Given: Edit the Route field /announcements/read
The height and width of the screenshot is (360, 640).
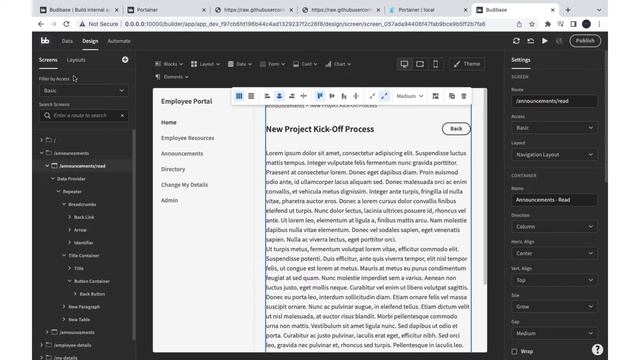Looking at the screenshot, I should coord(554,101).
